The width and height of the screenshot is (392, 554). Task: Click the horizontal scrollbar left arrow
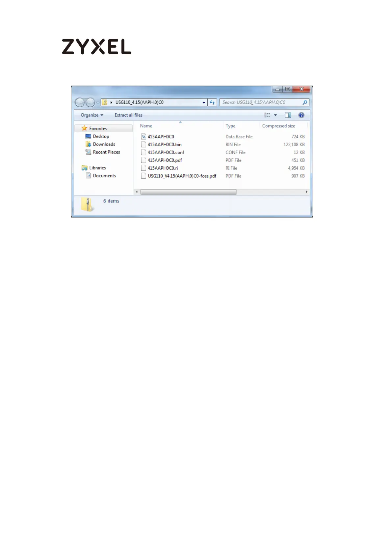137,192
